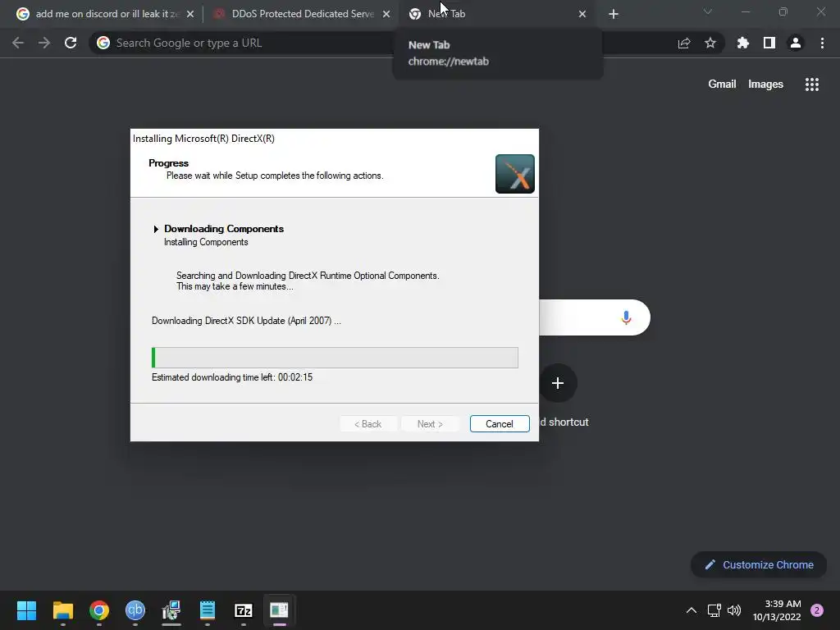Open Chrome from the taskbar

pyautogui.click(x=99, y=610)
